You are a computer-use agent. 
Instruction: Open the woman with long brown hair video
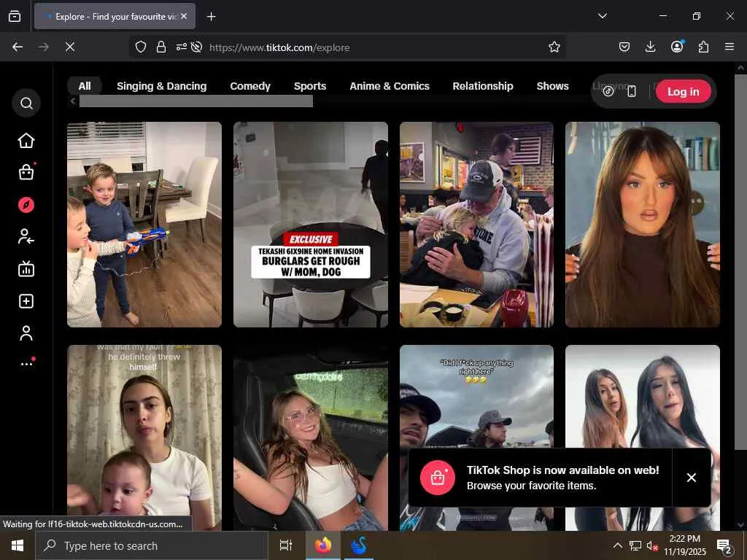click(x=642, y=225)
